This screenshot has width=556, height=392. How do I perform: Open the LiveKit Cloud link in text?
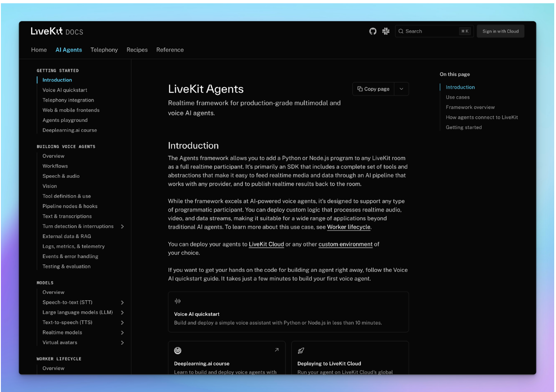(x=266, y=244)
